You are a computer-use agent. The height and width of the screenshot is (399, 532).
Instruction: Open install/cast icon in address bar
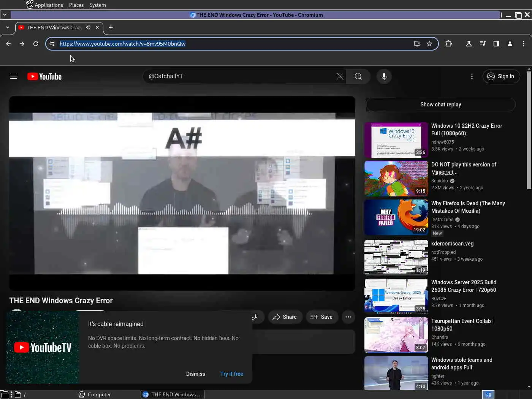pos(417,44)
